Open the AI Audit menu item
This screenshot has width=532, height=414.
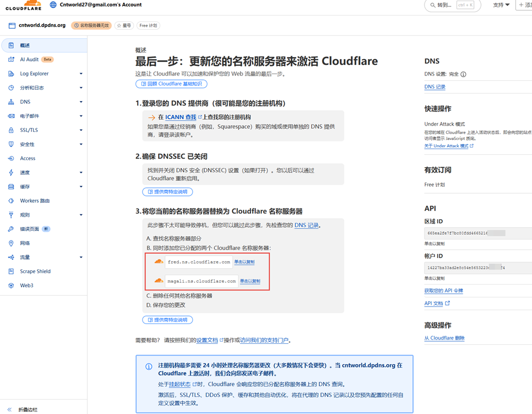point(45,60)
